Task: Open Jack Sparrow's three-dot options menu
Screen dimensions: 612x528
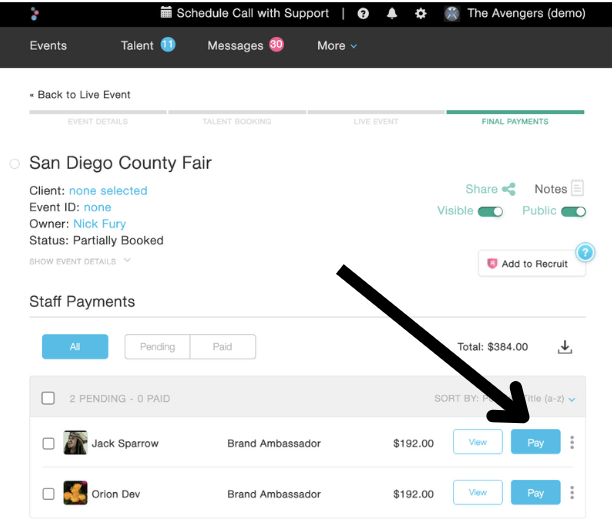Action: pos(572,443)
